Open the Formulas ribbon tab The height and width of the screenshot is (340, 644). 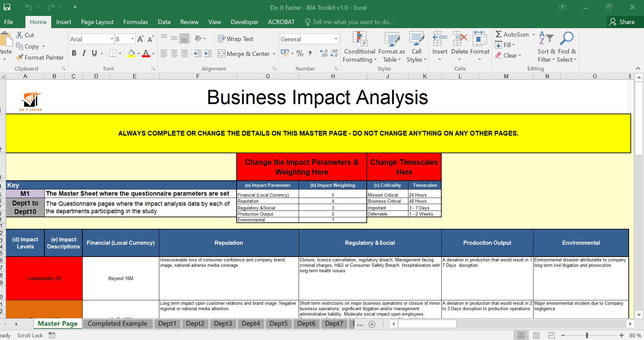pos(136,22)
